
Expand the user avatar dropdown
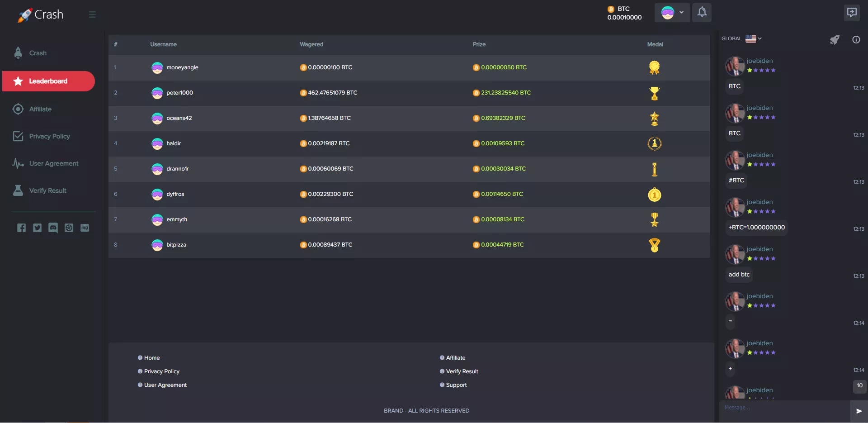pyautogui.click(x=672, y=13)
